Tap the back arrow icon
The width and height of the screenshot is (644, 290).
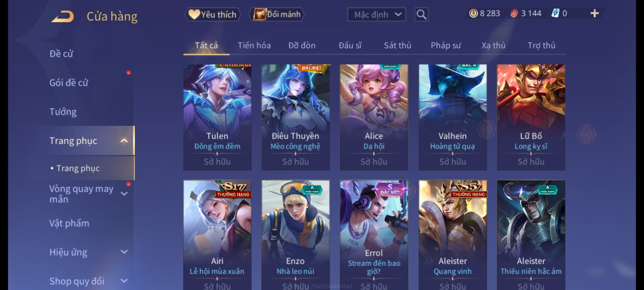pos(63,16)
